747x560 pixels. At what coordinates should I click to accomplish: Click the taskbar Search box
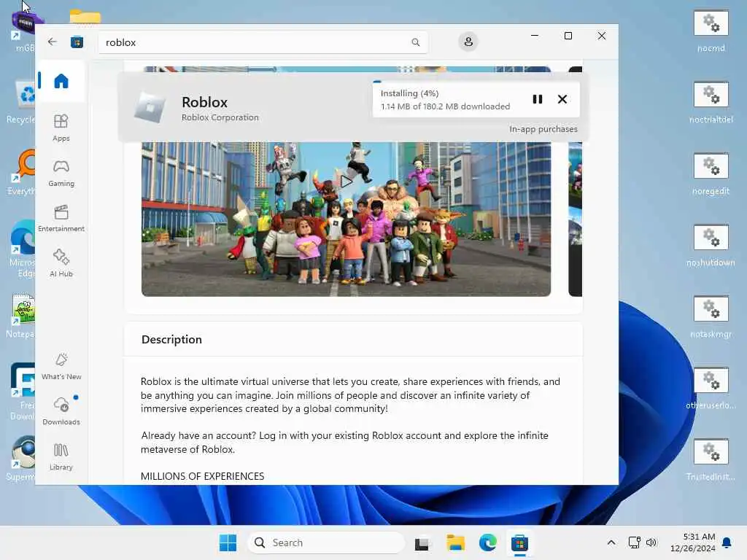click(x=326, y=542)
